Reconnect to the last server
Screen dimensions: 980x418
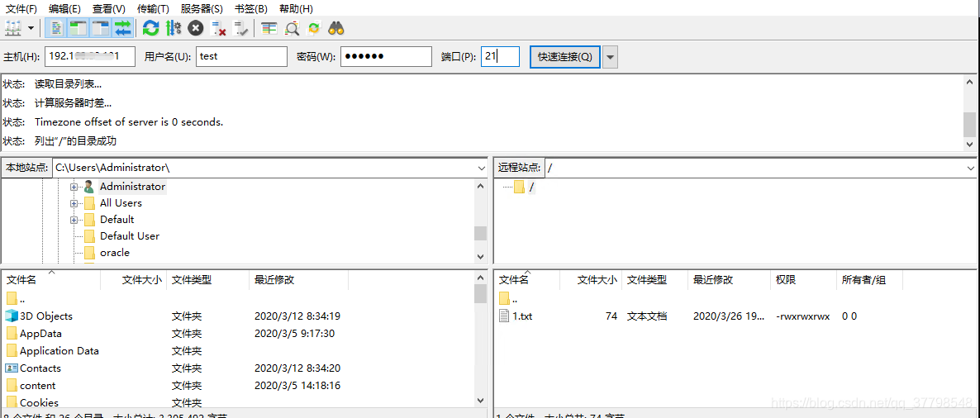click(x=240, y=27)
